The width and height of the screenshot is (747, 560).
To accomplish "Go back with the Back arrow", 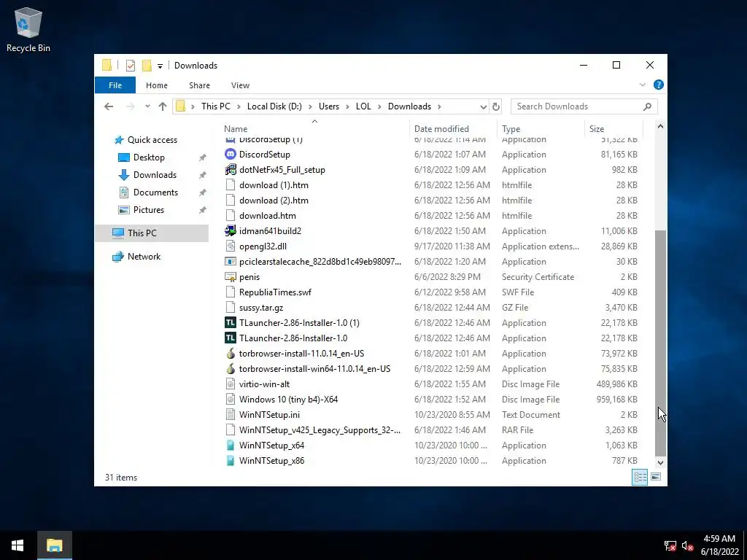I will coord(109,106).
